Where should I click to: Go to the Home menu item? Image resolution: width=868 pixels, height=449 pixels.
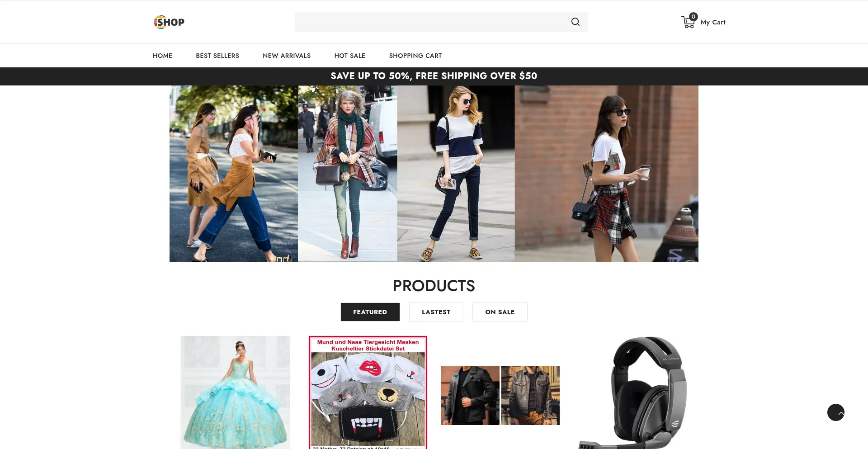pyautogui.click(x=162, y=56)
